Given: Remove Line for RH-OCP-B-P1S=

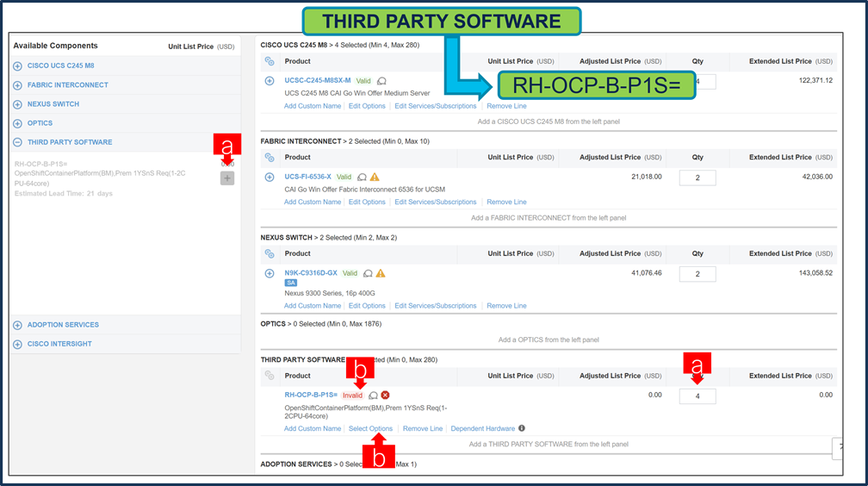Looking at the screenshot, I should tap(423, 428).
